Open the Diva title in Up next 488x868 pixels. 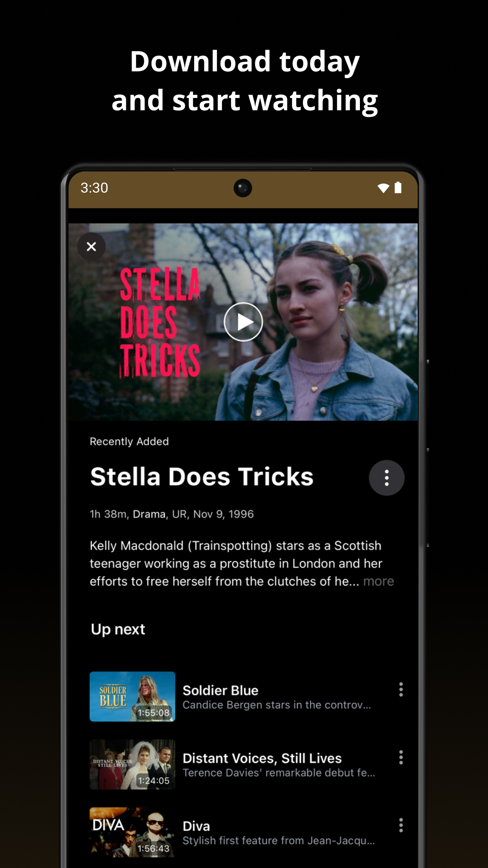196,826
